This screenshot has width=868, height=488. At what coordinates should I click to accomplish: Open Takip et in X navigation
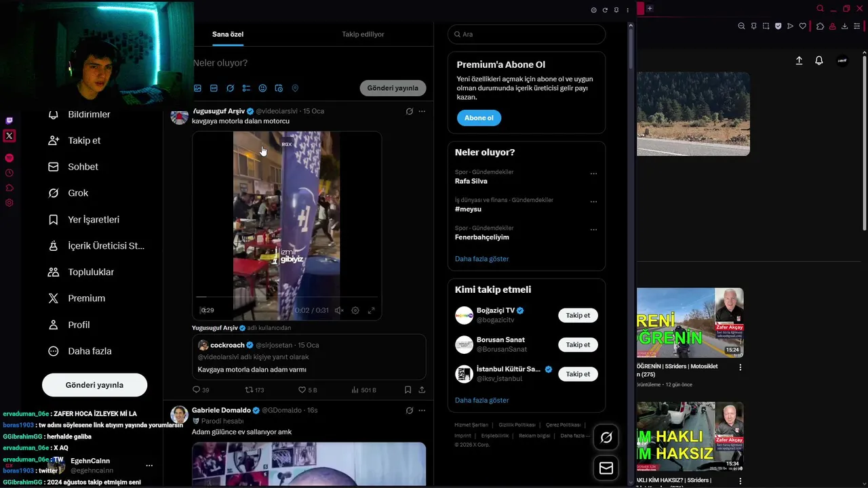[75, 140]
